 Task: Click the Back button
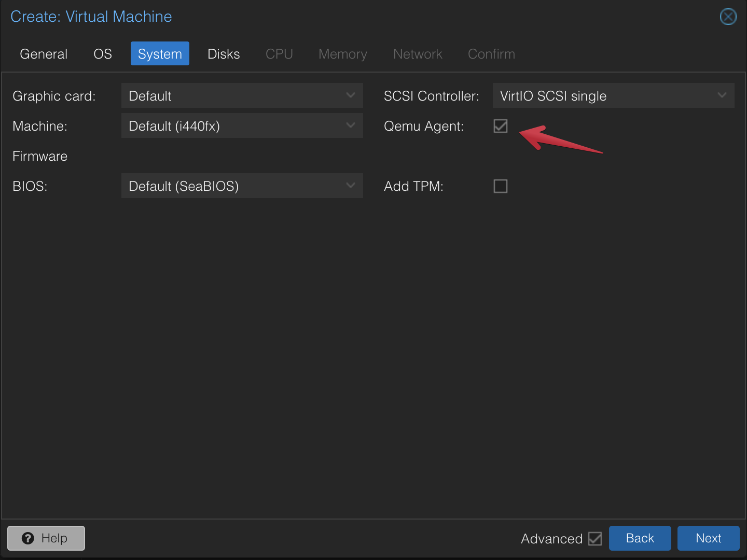click(x=640, y=538)
